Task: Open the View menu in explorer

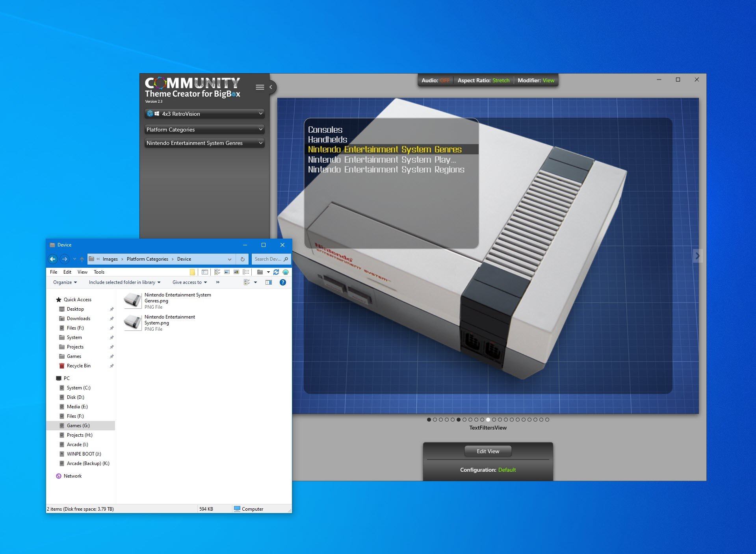Action: click(x=82, y=272)
